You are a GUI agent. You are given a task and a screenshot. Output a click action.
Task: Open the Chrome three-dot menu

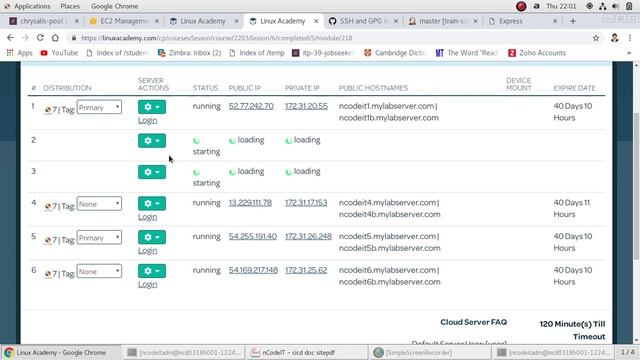[x=630, y=38]
